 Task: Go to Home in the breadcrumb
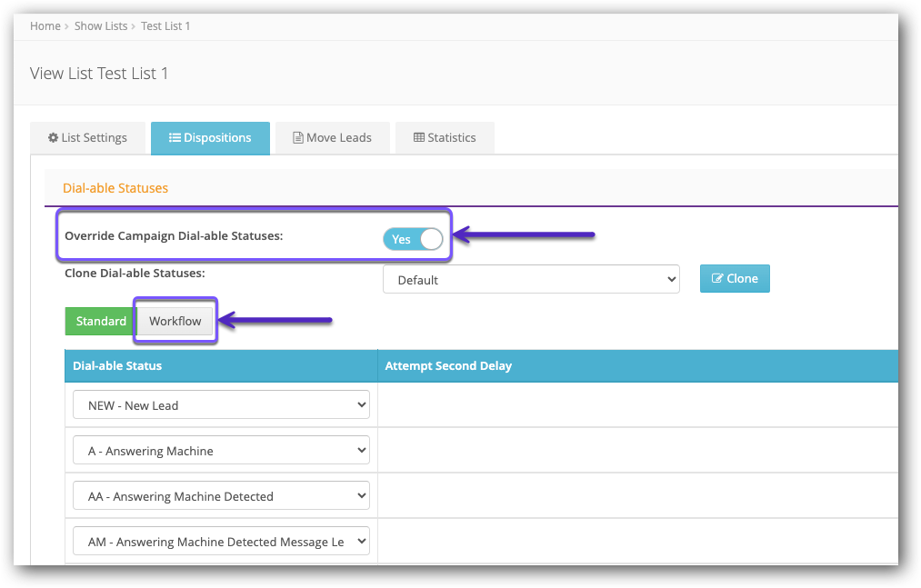pos(45,26)
